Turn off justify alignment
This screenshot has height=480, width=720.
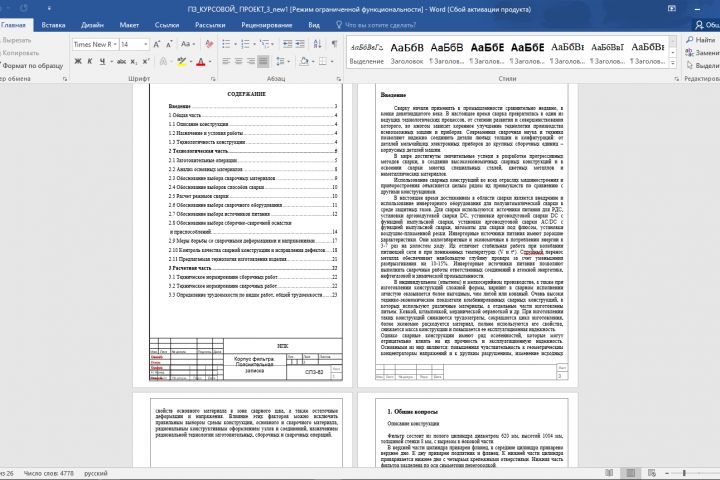(x=263, y=61)
